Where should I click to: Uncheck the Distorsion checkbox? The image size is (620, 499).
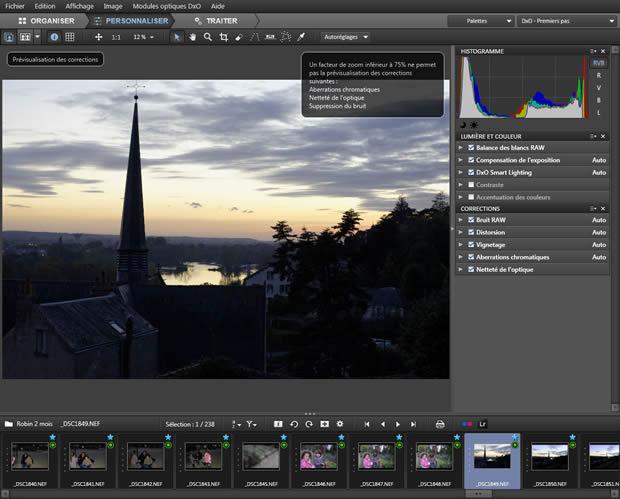pos(471,232)
